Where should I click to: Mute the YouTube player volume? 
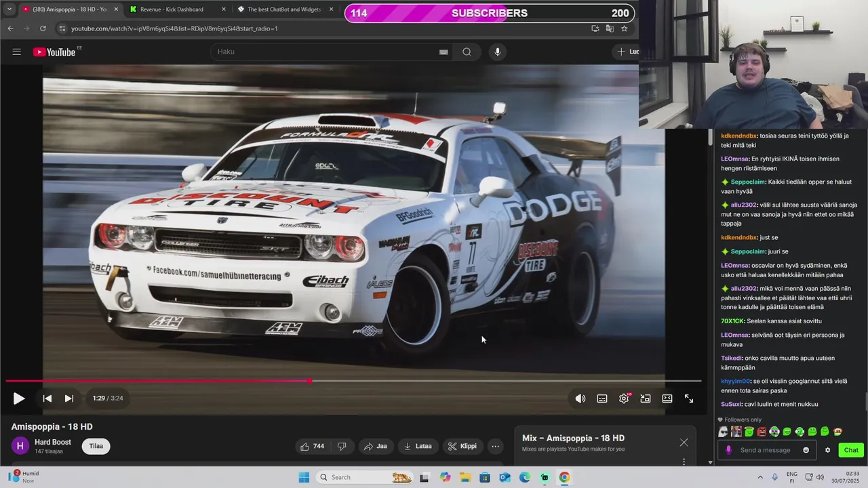coord(580,399)
